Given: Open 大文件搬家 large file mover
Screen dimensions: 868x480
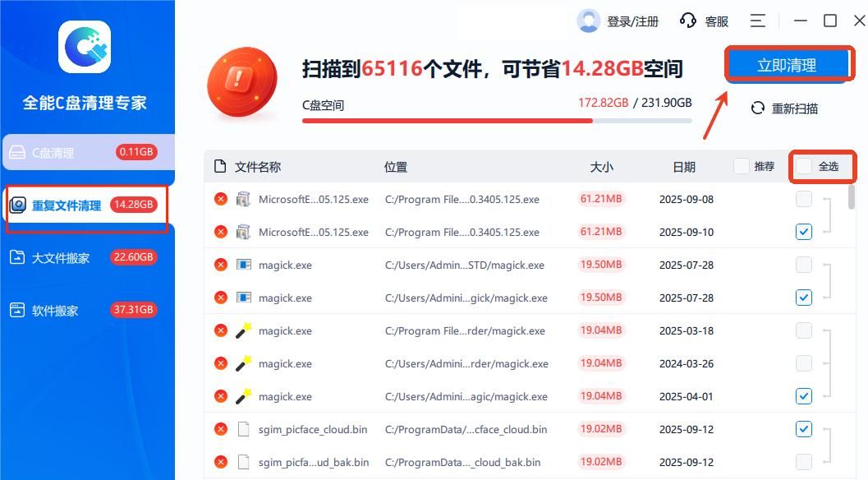Looking at the screenshot, I should pyautogui.click(x=62, y=257).
